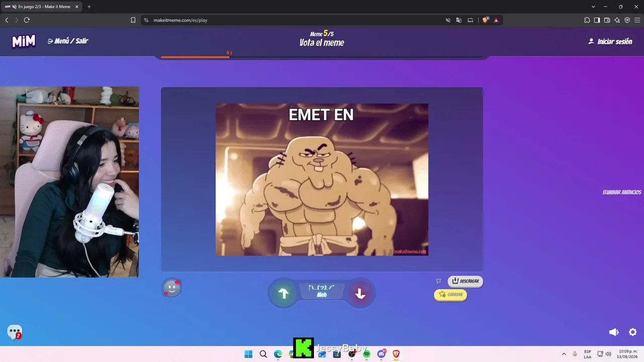Open system volume tray icon
The height and width of the screenshot is (362, 644).
609,354
